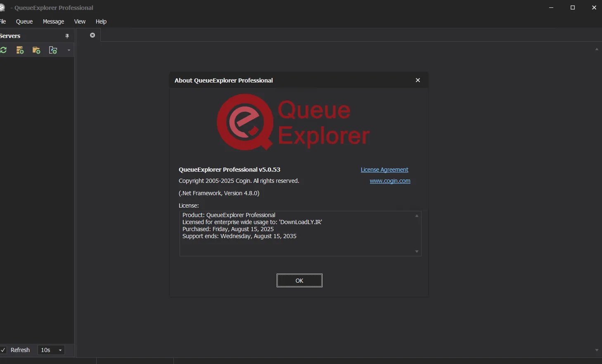This screenshot has width=602, height=364.
Task: Toggle the Servers panel pin icon
Action: 67,36
